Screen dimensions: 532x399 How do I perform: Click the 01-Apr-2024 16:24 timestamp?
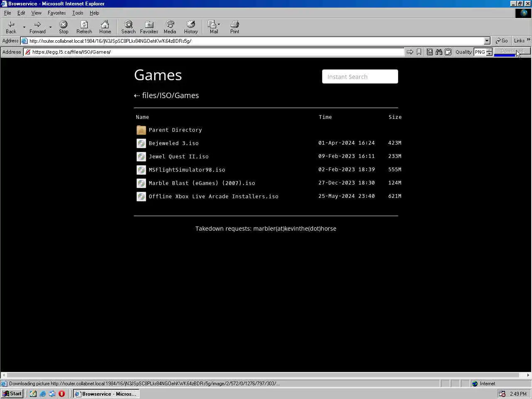pos(347,143)
